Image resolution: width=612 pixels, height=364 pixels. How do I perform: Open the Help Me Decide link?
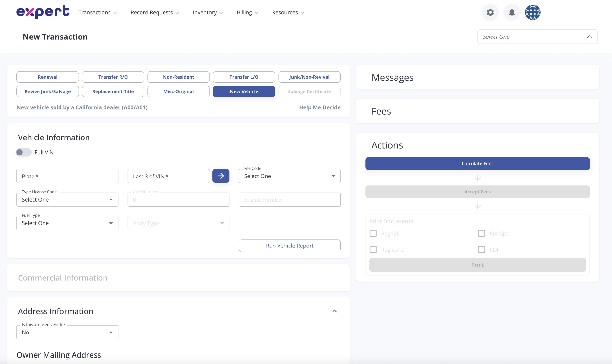(x=320, y=107)
